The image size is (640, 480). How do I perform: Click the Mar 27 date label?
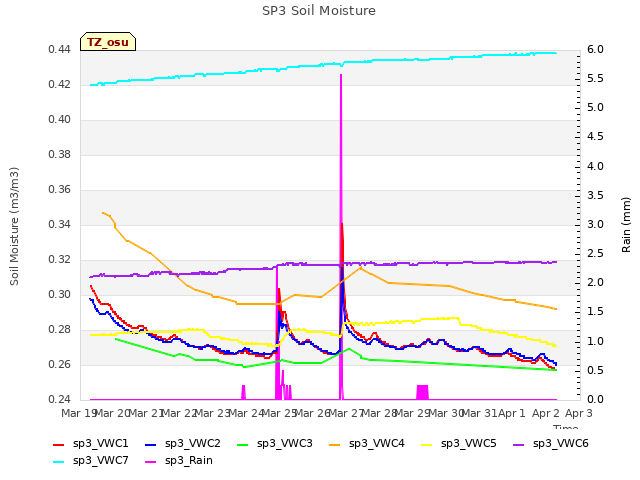(x=345, y=414)
